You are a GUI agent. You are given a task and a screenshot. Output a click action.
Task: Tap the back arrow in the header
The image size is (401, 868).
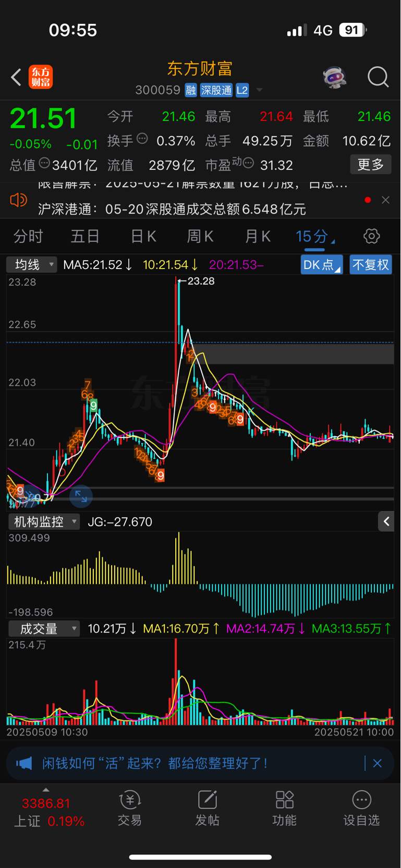[x=16, y=77]
